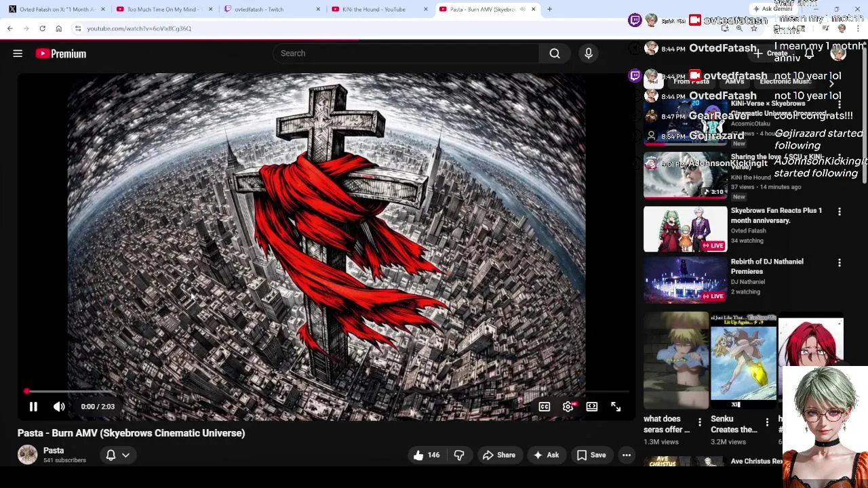Switch to theater mode view
Image resolution: width=868 pixels, height=488 pixels.
click(x=592, y=407)
